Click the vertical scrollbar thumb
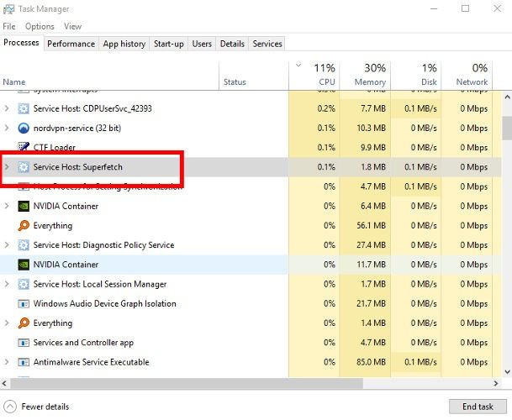This screenshot has height=420, width=512. [x=507, y=128]
